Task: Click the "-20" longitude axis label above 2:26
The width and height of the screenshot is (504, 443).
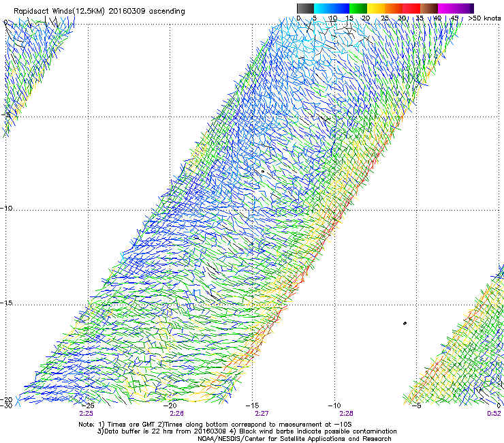Action: point(170,406)
